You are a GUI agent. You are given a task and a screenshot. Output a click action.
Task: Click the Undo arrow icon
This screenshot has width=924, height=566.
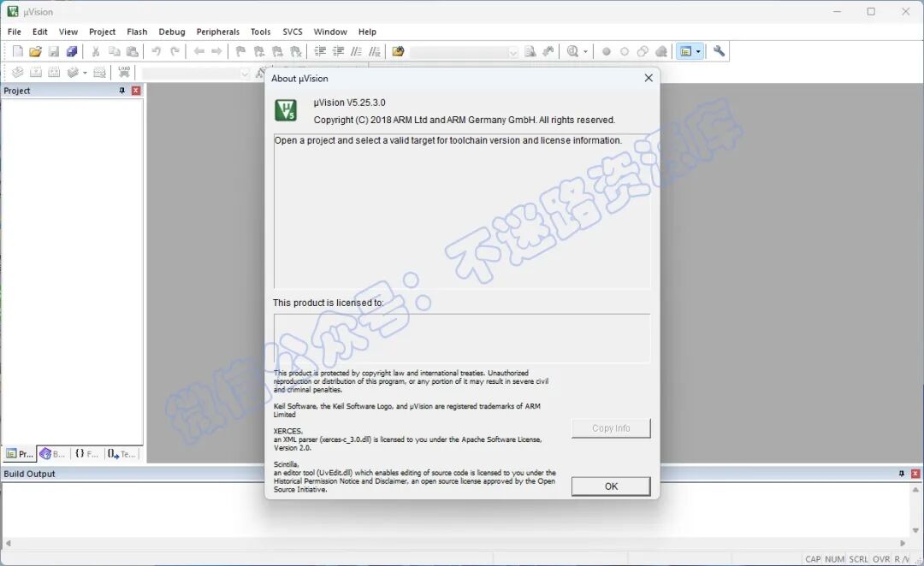tap(157, 52)
